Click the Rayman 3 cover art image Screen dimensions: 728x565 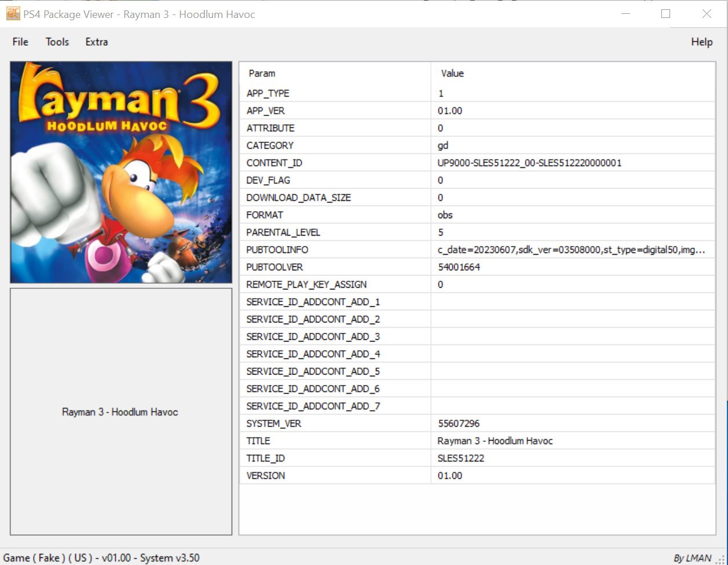tap(120, 172)
